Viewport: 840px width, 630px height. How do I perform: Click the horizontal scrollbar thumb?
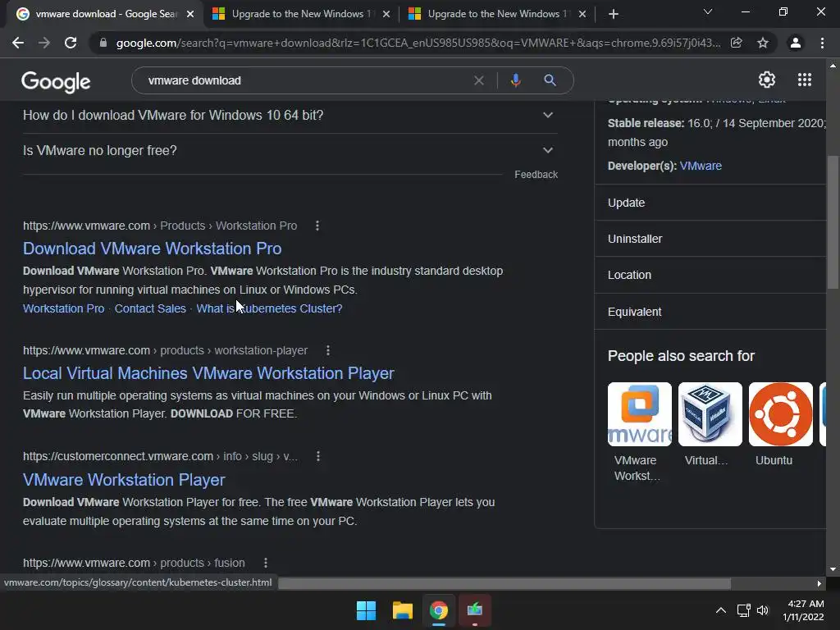[504, 583]
